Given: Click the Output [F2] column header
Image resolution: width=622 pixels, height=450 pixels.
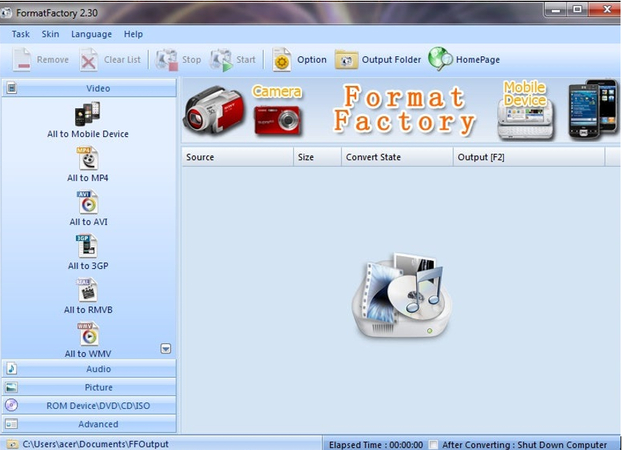Looking at the screenshot, I should pos(529,157).
